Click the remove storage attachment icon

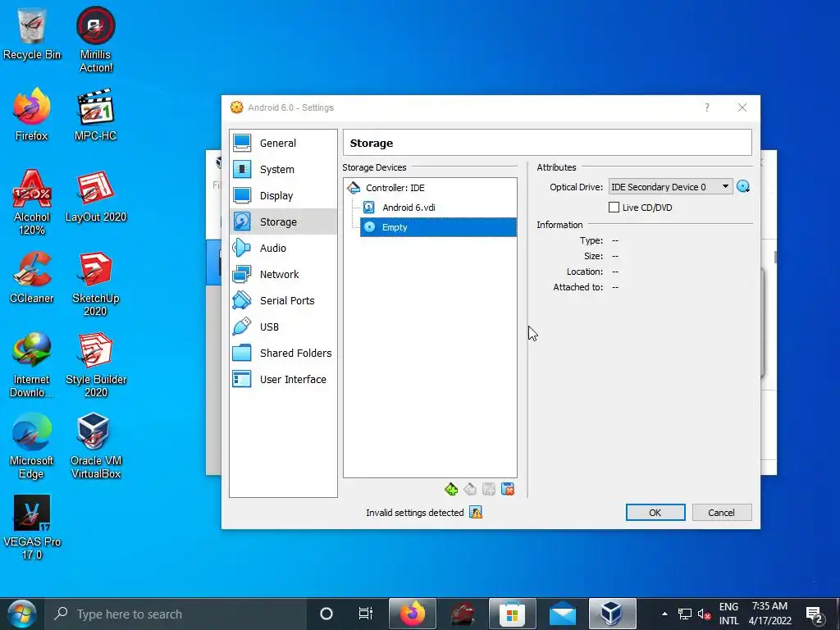pyautogui.click(x=507, y=489)
